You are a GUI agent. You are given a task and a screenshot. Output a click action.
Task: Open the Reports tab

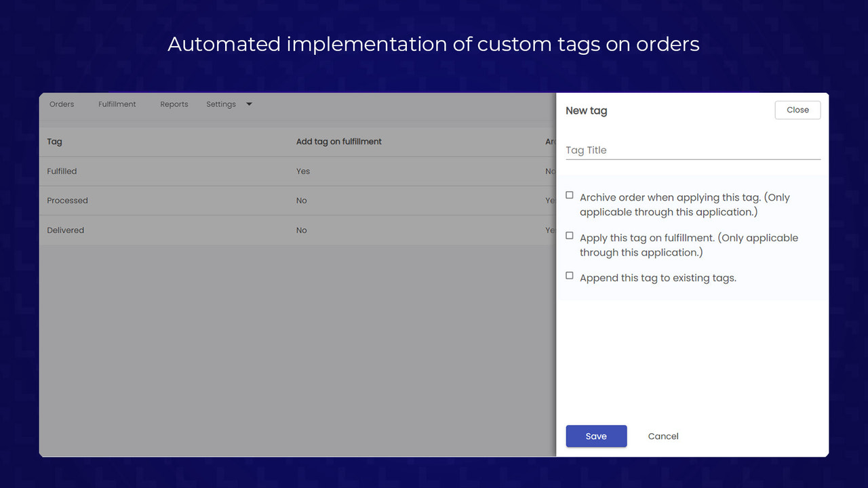point(174,104)
